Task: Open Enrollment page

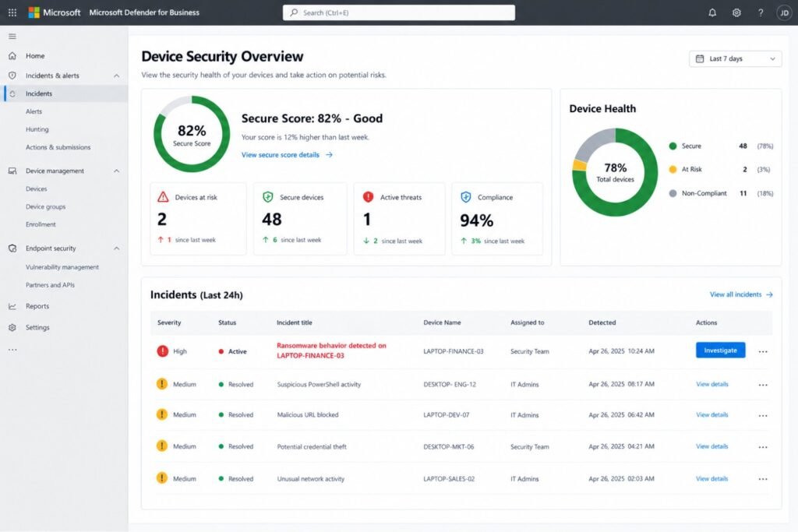Action: (x=41, y=224)
